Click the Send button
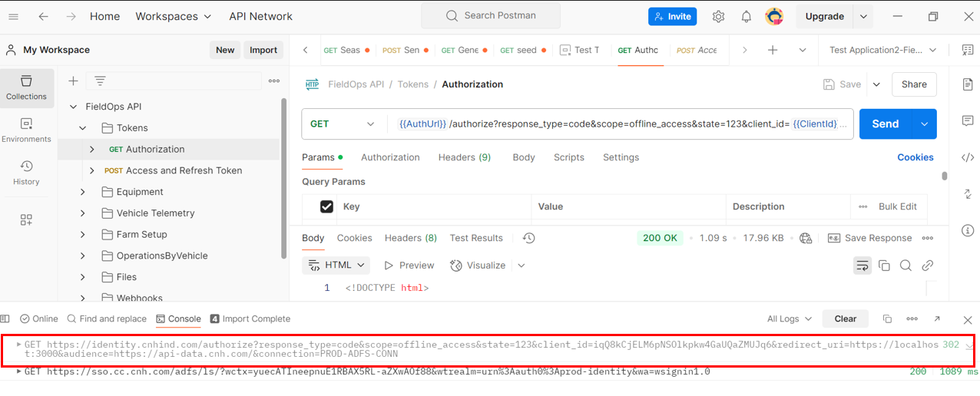This screenshot has width=980, height=396. click(x=885, y=124)
